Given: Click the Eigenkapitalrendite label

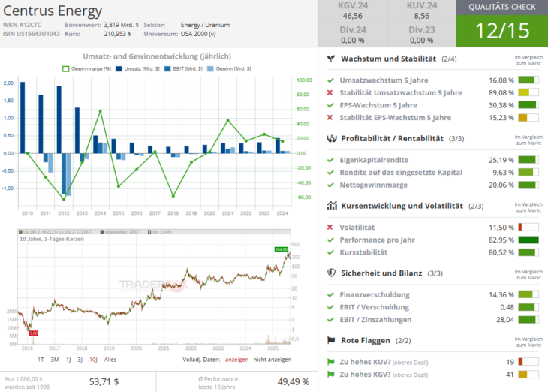Looking at the screenshot, I should (x=374, y=160).
